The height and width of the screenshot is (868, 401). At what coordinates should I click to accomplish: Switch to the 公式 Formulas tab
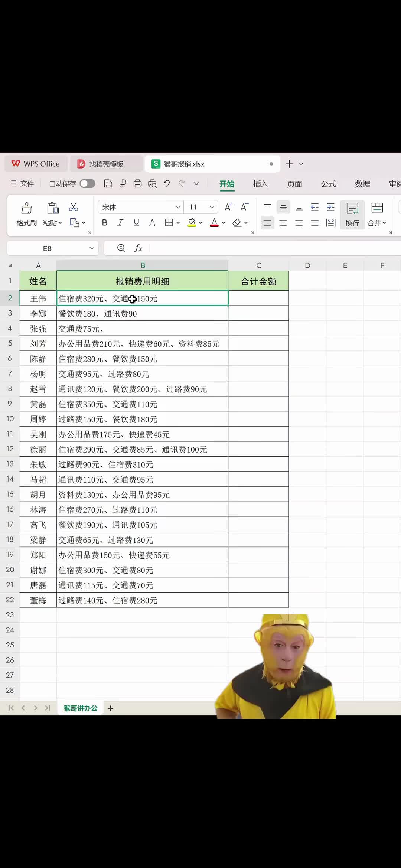pos(329,184)
